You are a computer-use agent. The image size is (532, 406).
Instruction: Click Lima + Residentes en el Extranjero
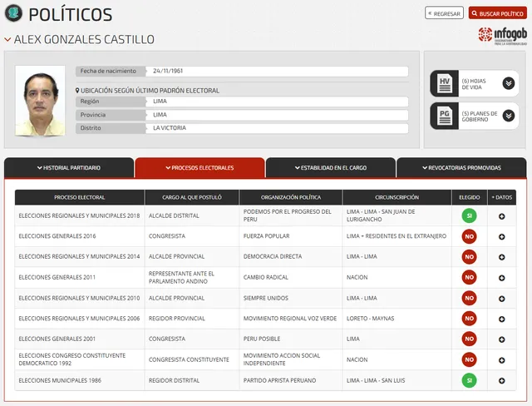click(x=397, y=236)
